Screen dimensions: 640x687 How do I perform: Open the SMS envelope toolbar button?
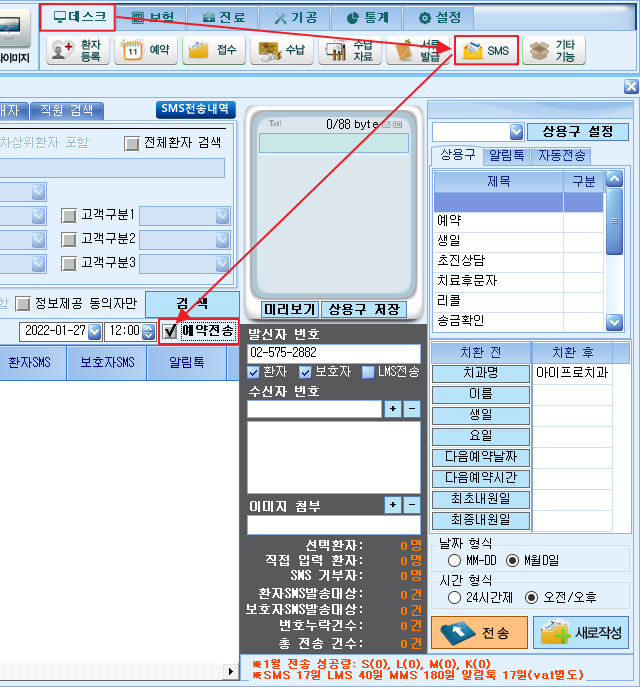tap(486, 50)
